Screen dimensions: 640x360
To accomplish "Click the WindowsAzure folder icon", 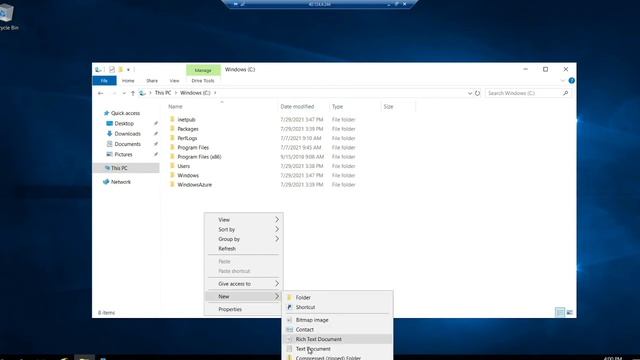I will pos(172,184).
